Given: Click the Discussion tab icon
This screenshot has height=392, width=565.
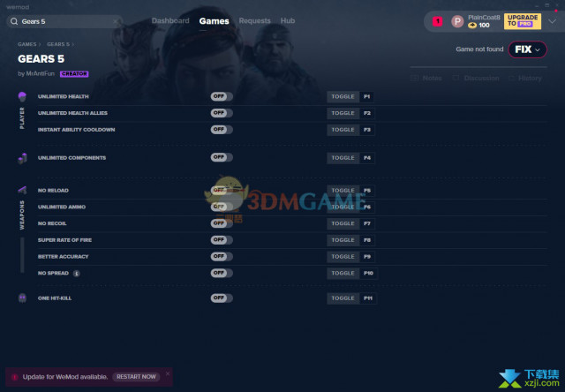Looking at the screenshot, I should point(456,79).
